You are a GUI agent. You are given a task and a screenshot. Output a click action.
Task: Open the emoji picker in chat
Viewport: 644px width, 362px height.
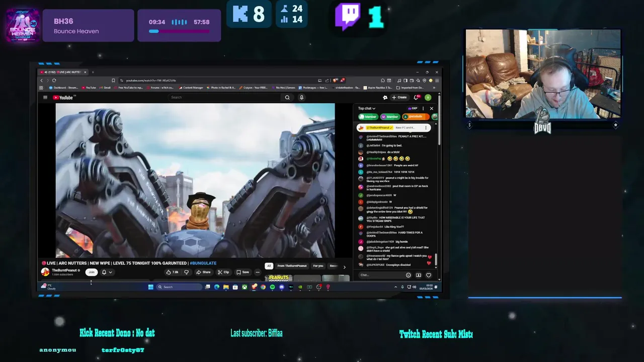pyautogui.click(x=408, y=275)
